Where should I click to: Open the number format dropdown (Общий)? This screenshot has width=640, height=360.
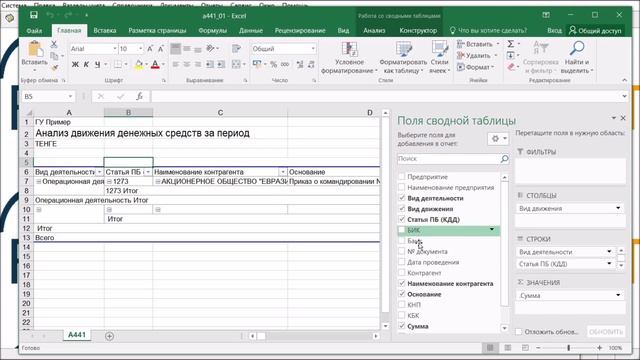[x=313, y=49]
